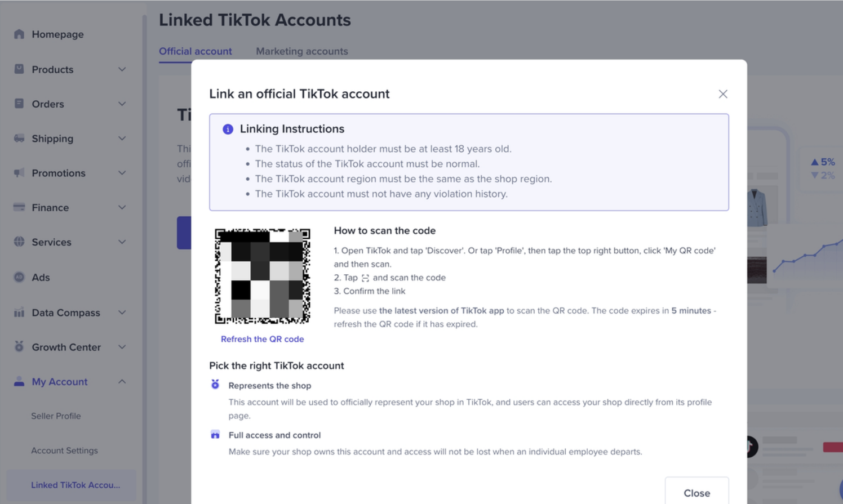This screenshot has height=504, width=843.
Task: Select the Promotions megaphone icon
Action: click(19, 173)
